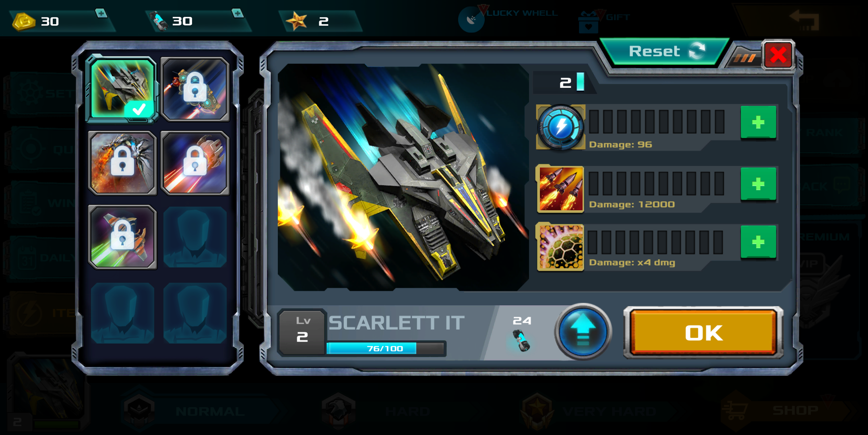Upgrade missile damage with plus button

(758, 184)
